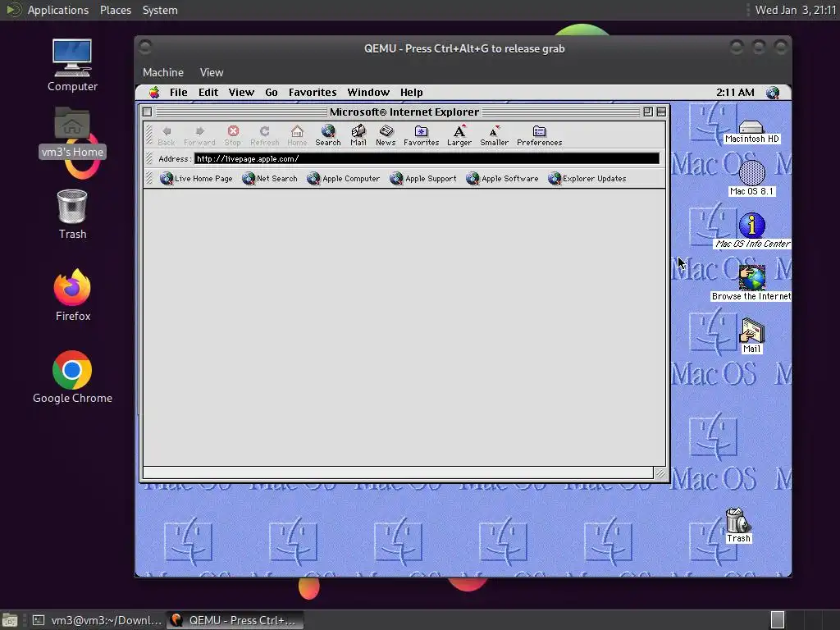This screenshot has height=630, width=840.
Task: Stop page loading with Stop icon
Action: [x=232, y=135]
